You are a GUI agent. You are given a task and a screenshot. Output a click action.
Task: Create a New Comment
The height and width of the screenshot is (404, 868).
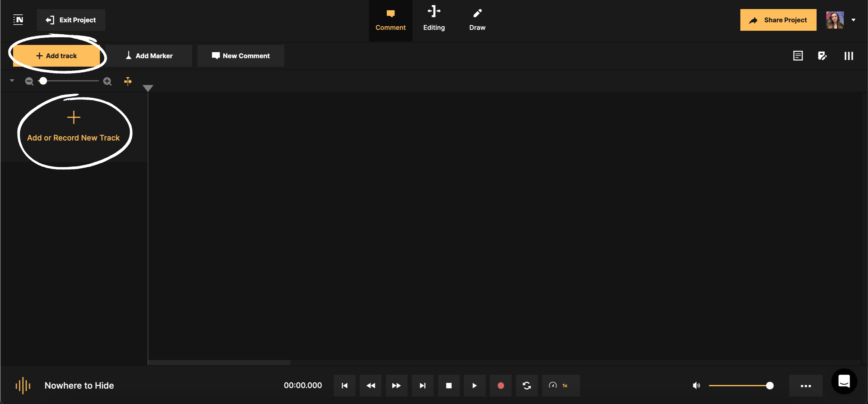coord(241,55)
